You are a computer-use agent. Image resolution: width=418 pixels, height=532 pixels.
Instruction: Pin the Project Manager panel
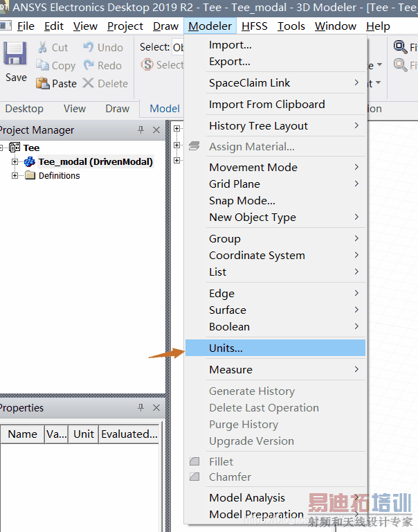click(141, 130)
